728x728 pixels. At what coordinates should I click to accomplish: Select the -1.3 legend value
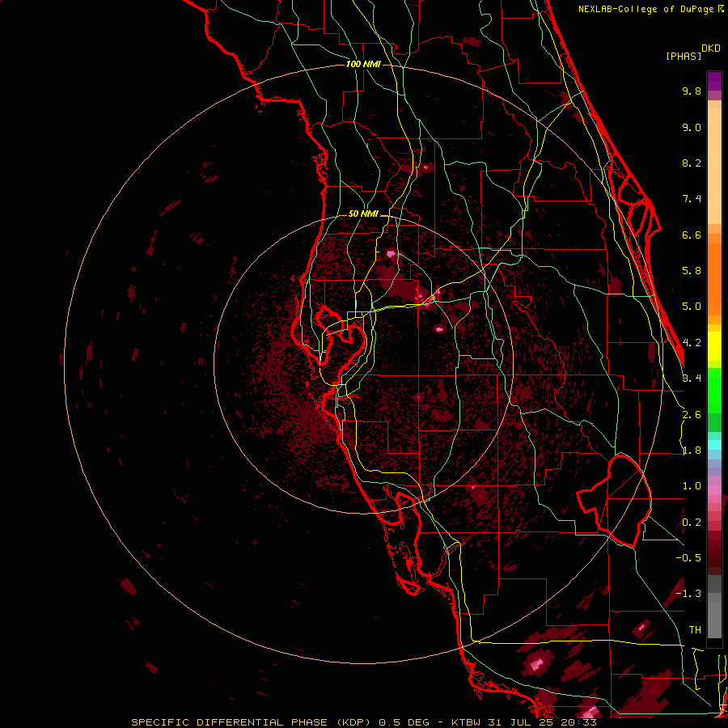[x=688, y=594]
